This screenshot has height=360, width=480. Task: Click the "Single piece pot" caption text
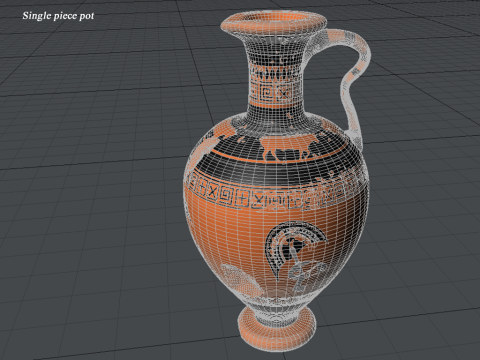point(58,16)
